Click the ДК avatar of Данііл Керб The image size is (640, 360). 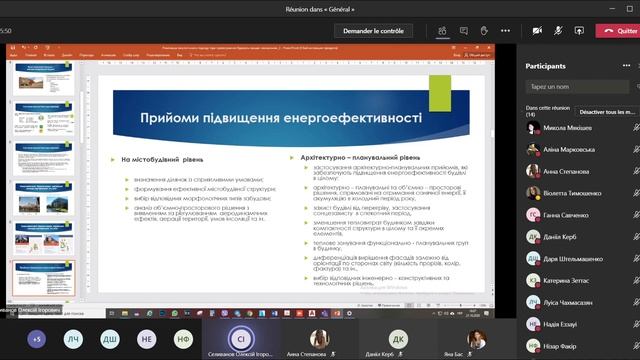[398, 339]
